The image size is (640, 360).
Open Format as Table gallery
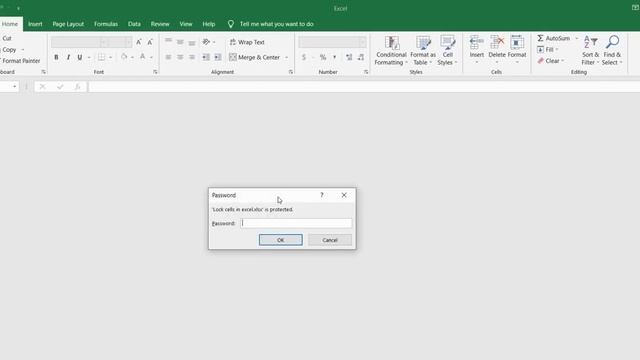[x=423, y=51]
